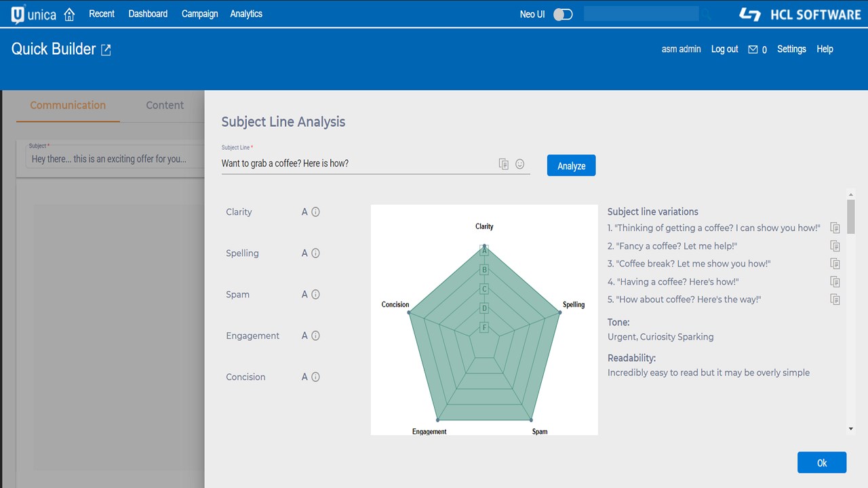Copy variation 1 'Thinking of getting a coffee'
868x488 pixels.
coord(835,228)
